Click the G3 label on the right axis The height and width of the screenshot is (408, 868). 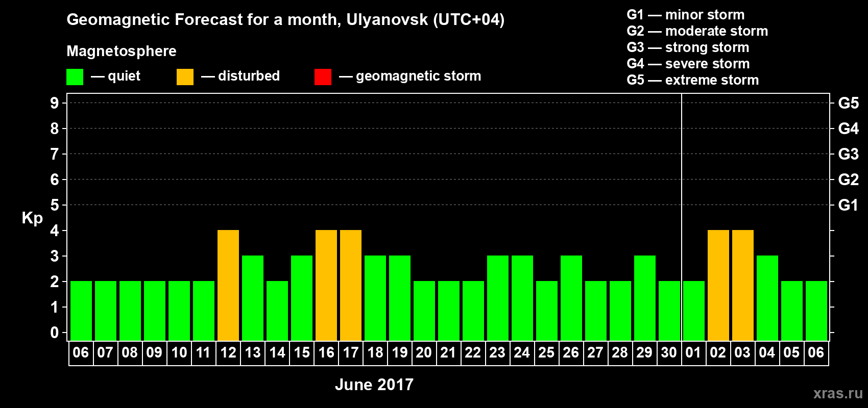(x=849, y=154)
